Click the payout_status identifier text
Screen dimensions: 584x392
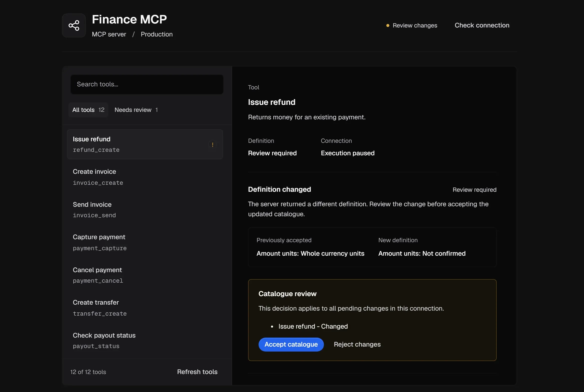(x=96, y=346)
